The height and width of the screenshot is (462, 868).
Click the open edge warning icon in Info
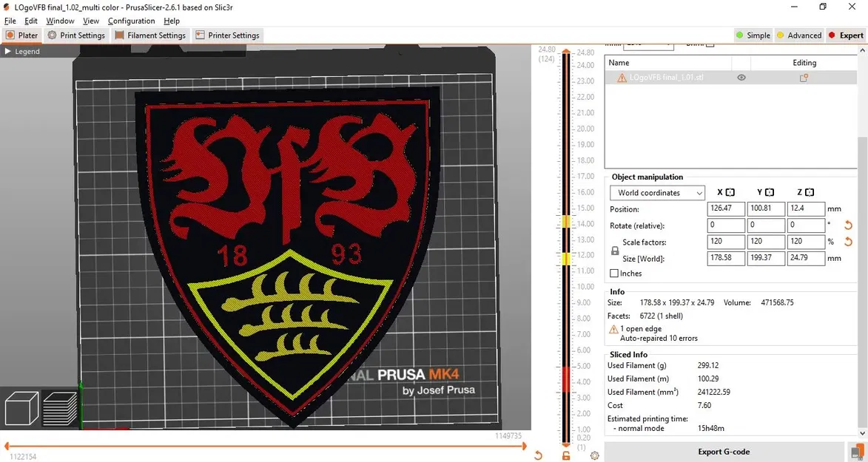(x=613, y=329)
